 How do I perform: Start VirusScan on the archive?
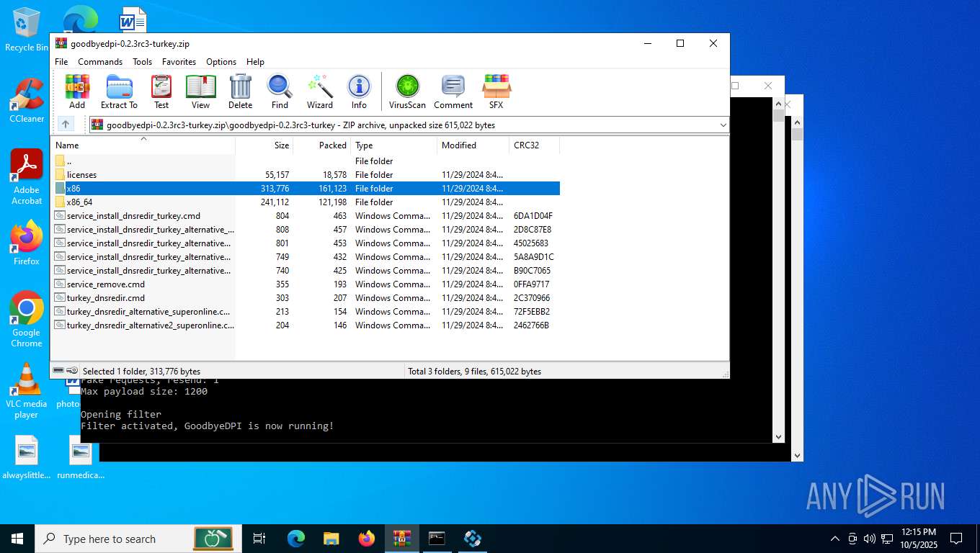pos(407,91)
